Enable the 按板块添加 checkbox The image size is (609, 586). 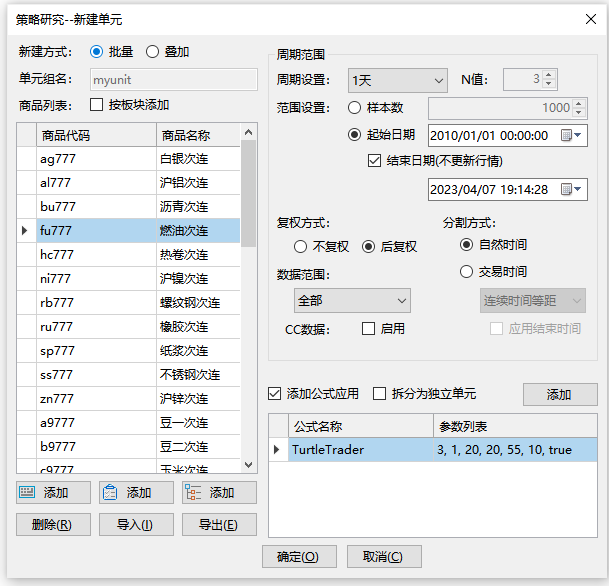[x=97, y=105]
